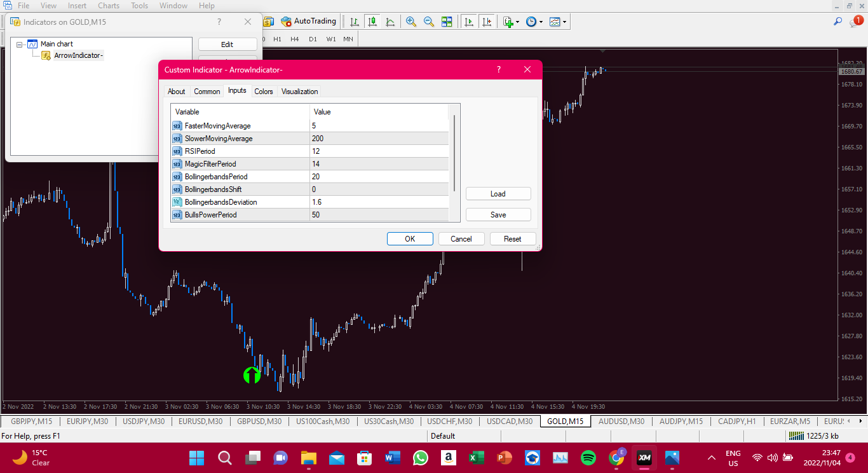The height and width of the screenshot is (473, 868).
Task: Open the Help question mark in Custom Indicator dialog
Action: pos(498,69)
